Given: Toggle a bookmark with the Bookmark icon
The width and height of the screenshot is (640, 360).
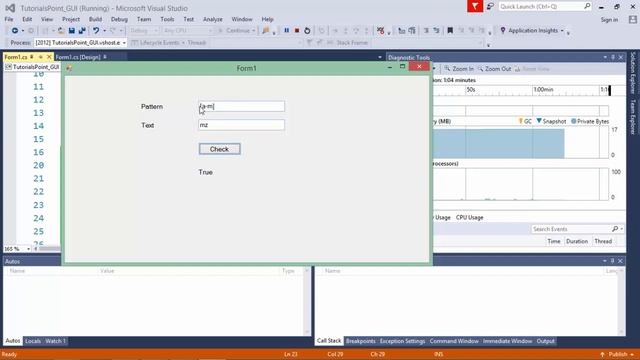Looking at the screenshot, I should [x=450, y=31].
